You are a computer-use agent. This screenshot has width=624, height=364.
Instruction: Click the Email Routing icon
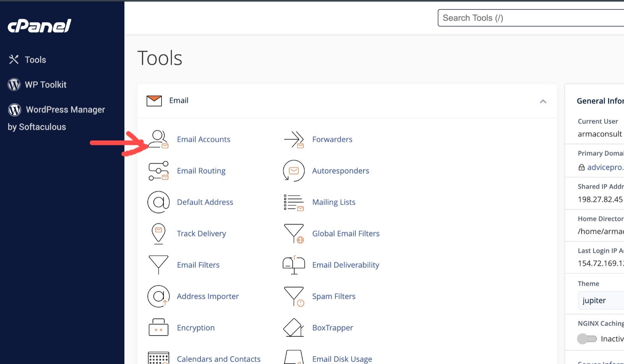click(x=158, y=171)
